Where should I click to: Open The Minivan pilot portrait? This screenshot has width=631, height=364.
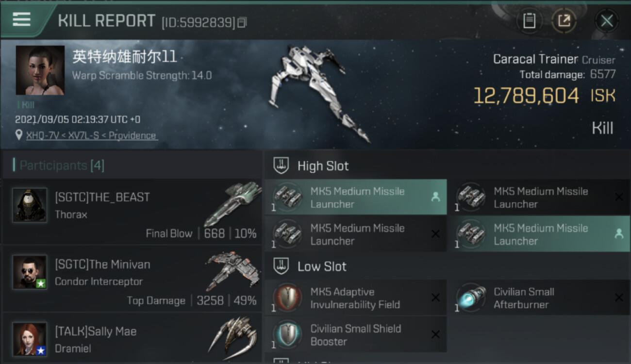point(30,272)
